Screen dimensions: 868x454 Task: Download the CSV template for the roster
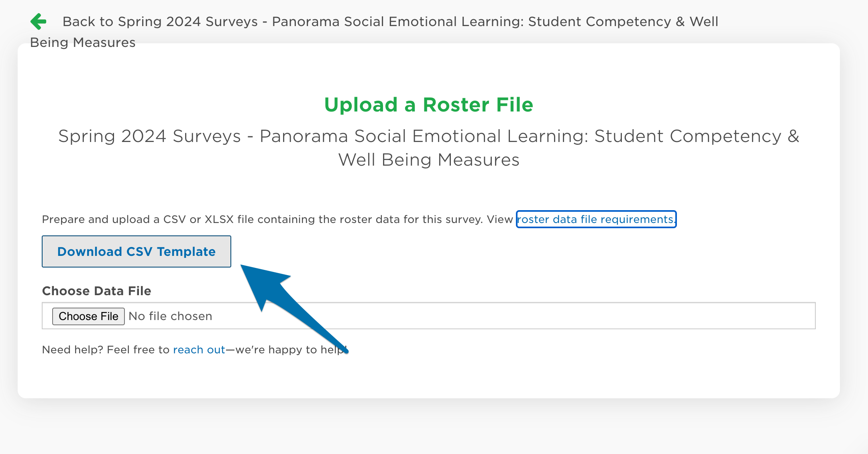click(x=136, y=251)
